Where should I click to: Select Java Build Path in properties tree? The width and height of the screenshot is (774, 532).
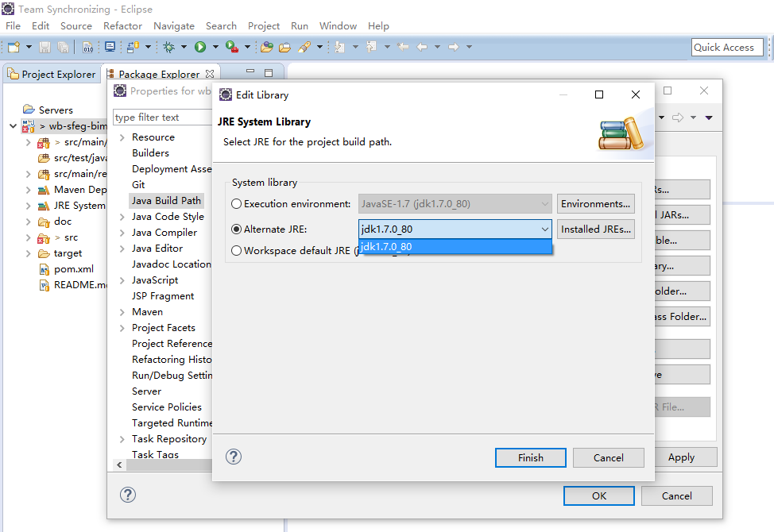click(x=166, y=201)
